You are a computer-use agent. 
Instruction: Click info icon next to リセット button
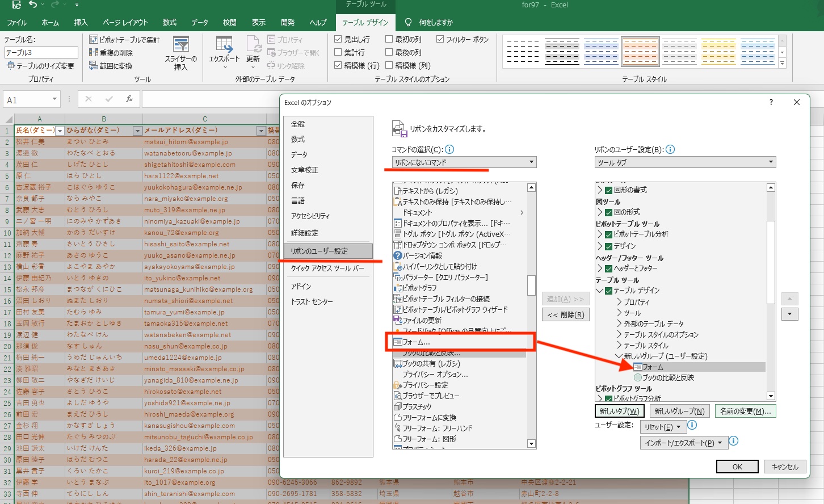(x=692, y=425)
